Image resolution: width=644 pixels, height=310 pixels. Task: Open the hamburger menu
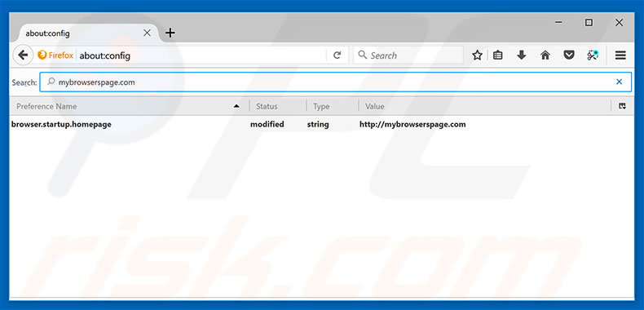click(x=620, y=55)
